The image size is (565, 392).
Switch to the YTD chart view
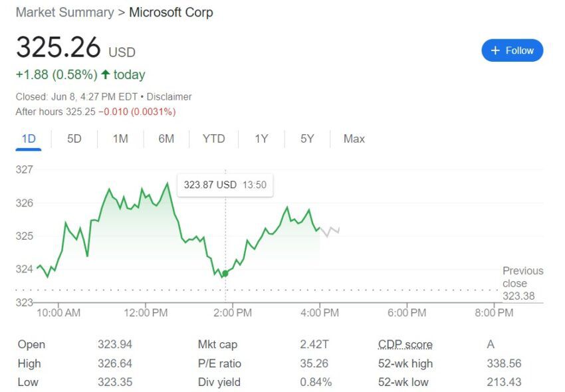point(213,139)
